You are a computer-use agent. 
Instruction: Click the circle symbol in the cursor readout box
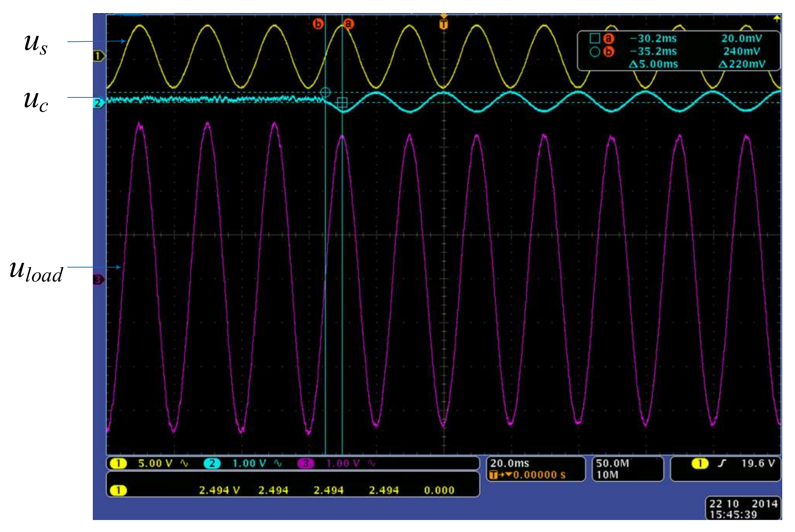tap(595, 51)
